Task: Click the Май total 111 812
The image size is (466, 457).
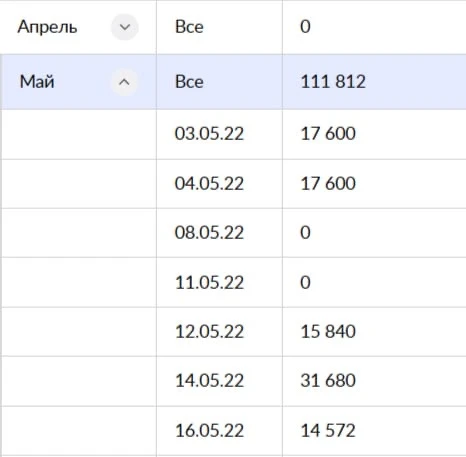Action: pos(333,82)
